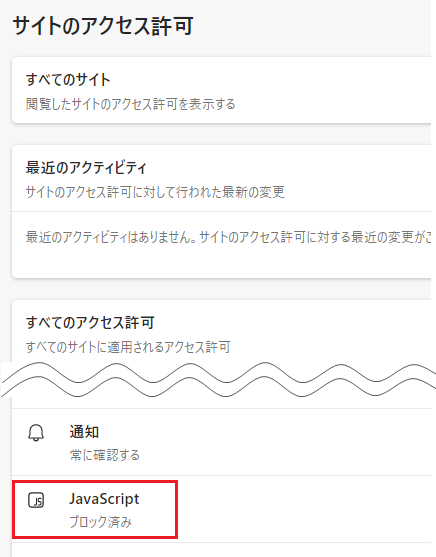Image resolution: width=436 pixels, height=557 pixels.
Task: Click the 常に確認する status under 通知
Action: tap(104, 455)
